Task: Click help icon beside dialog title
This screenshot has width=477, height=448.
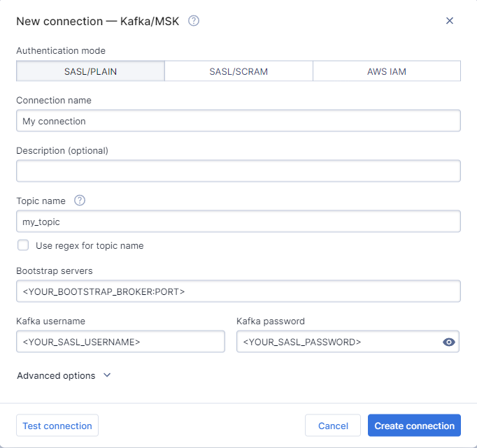Action: (x=194, y=21)
